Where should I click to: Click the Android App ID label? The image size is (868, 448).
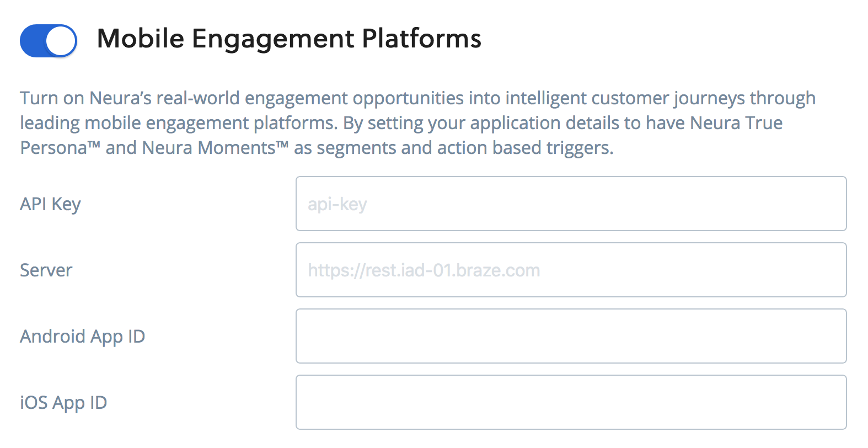[x=82, y=337]
